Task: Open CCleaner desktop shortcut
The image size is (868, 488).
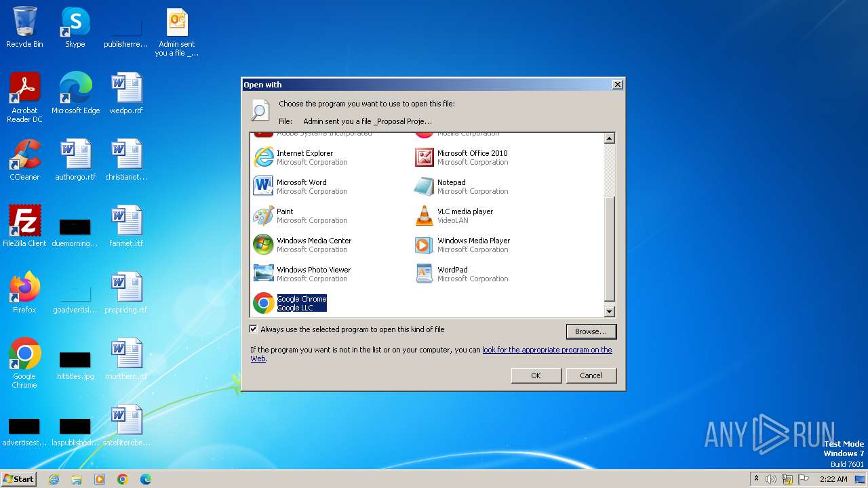Action: point(24,160)
